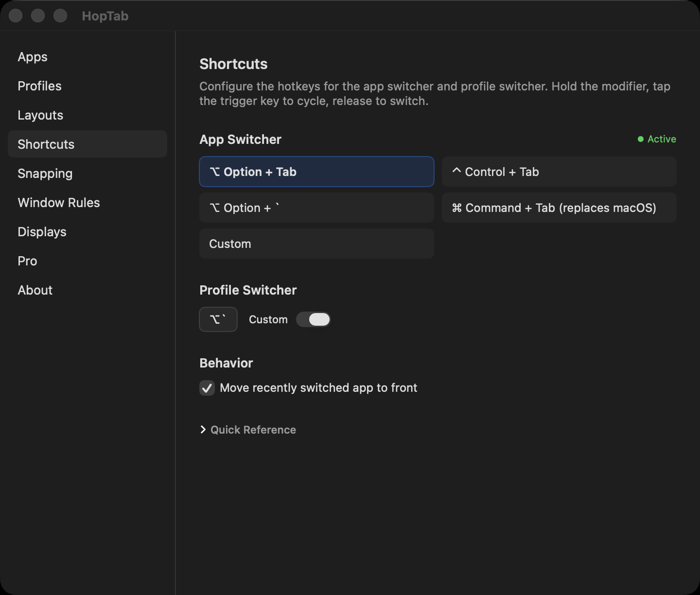Click the Shortcuts page heading
The height and width of the screenshot is (595, 700).
click(x=233, y=64)
